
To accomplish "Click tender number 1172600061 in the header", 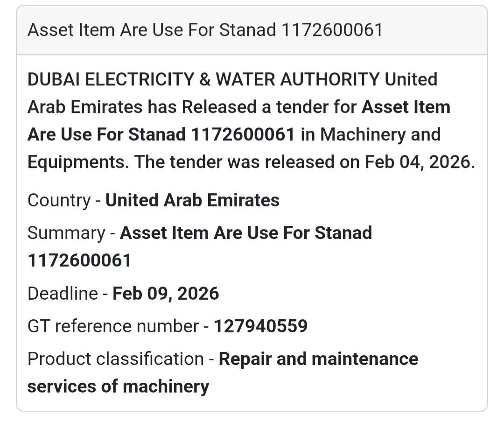I will point(332,30).
